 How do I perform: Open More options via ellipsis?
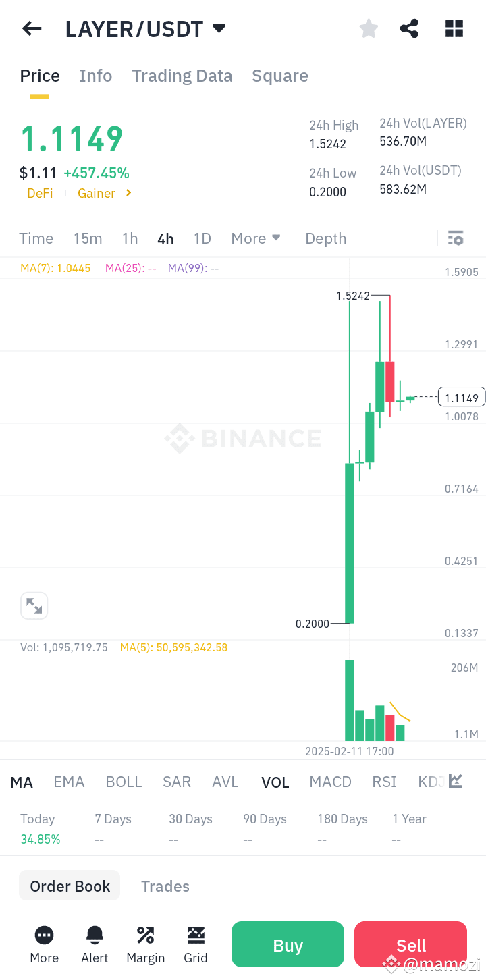[x=44, y=944]
